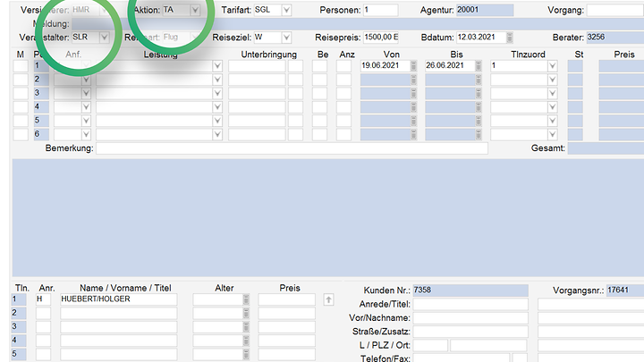Expand the Leistung dropdown in row 1
The image size is (644, 362).
coord(216,66)
